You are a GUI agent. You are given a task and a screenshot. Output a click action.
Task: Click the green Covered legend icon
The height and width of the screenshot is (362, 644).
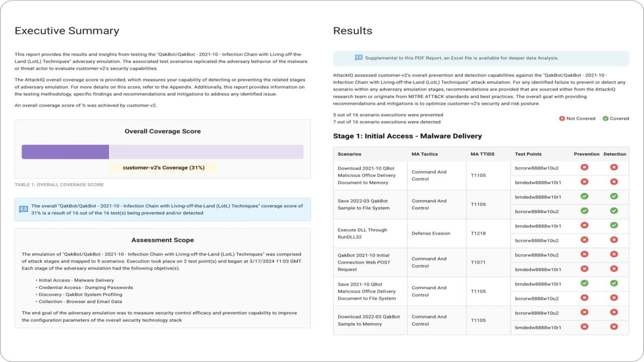tap(606, 119)
